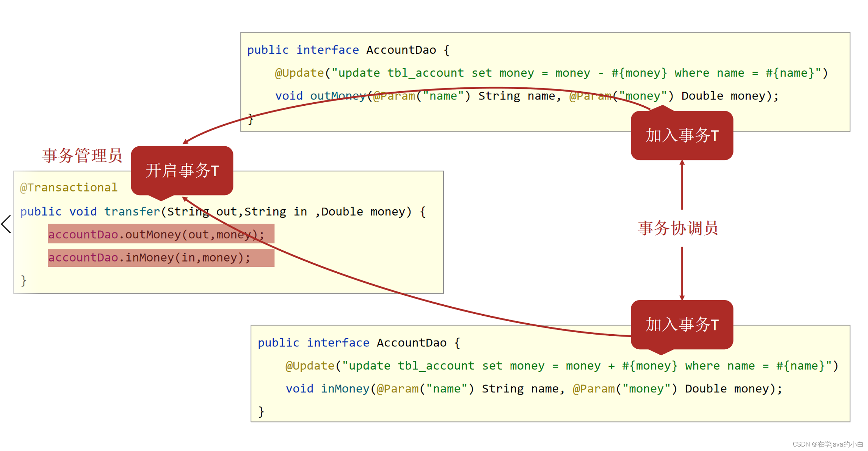Click the lower 加入事务T callout

click(682, 325)
